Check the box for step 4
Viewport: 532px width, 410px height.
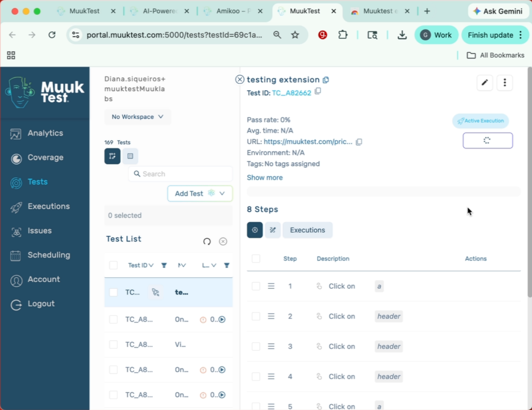pos(256,377)
